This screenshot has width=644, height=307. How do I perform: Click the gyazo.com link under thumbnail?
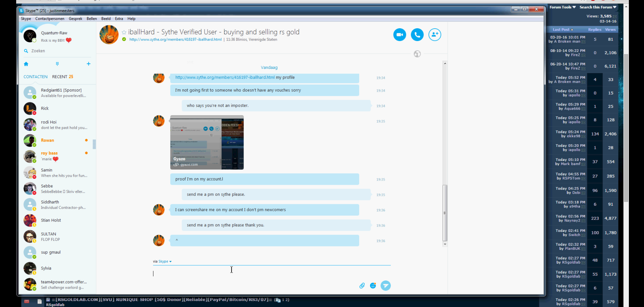(x=189, y=165)
